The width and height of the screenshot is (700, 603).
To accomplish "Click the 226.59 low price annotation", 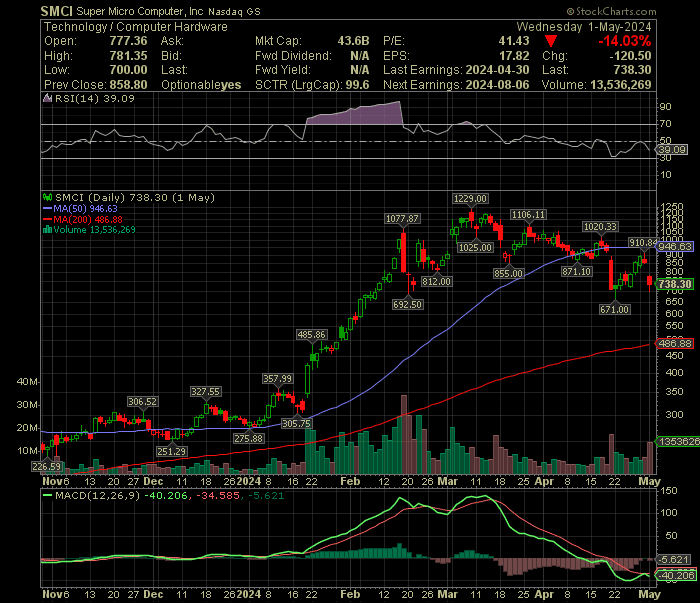I will pyautogui.click(x=46, y=466).
